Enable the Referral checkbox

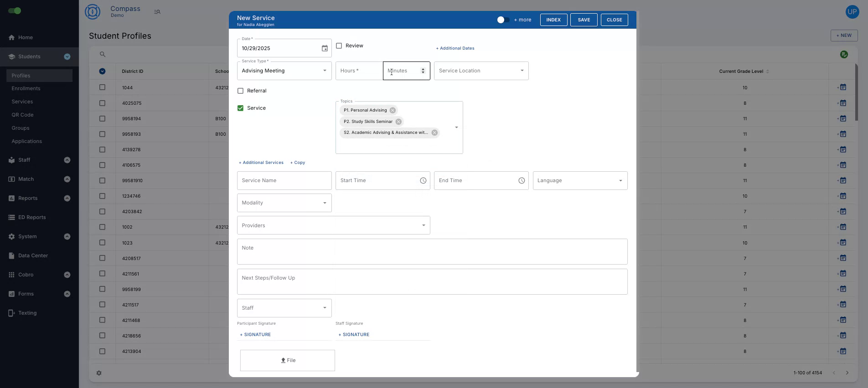241,91
